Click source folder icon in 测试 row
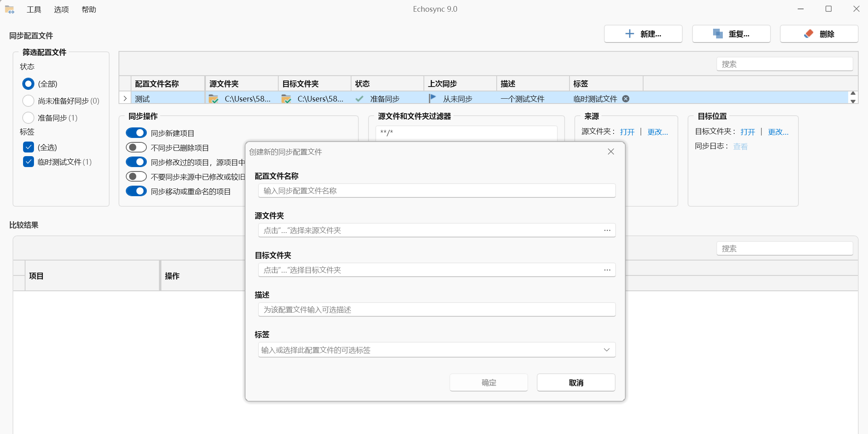Viewport: 868px width, 434px height. click(x=213, y=99)
